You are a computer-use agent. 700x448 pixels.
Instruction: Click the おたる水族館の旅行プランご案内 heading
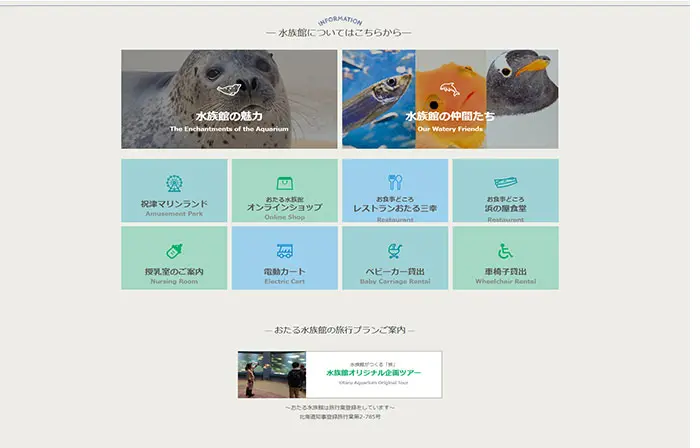pyautogui.click(x=339, y=330)
